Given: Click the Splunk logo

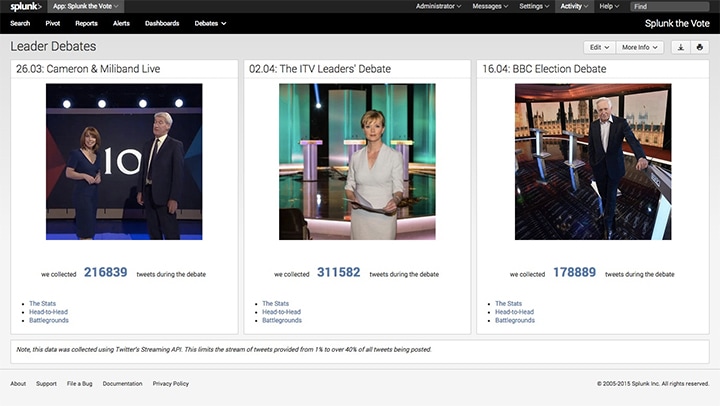Looking at the screenshot, I should pyautogui.click(x=26, y=6).
